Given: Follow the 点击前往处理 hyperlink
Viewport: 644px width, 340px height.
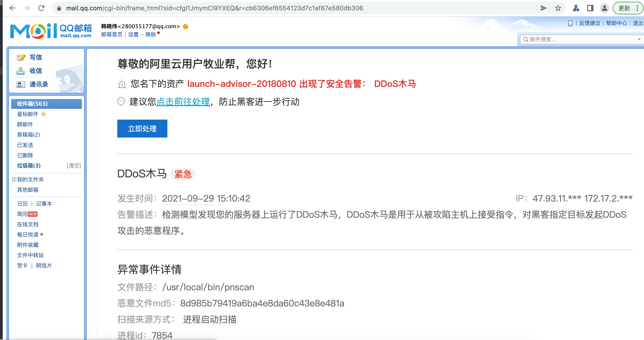Looking at the screenshot, I should click(183, 102).
